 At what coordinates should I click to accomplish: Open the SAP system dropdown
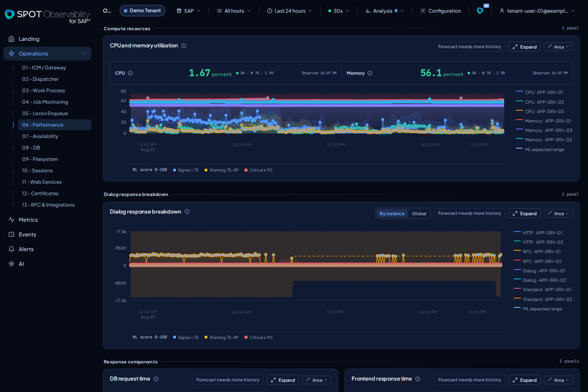[x=189, y=11]
